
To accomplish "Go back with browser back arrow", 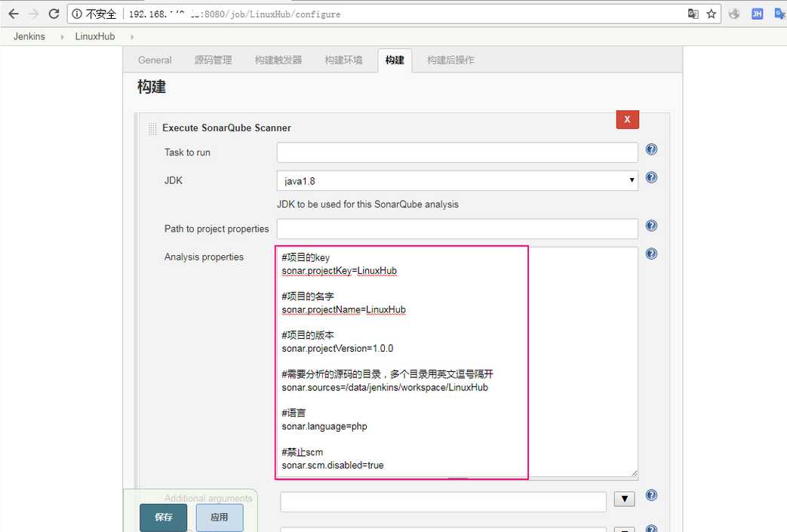I will (x=14, y=14).
